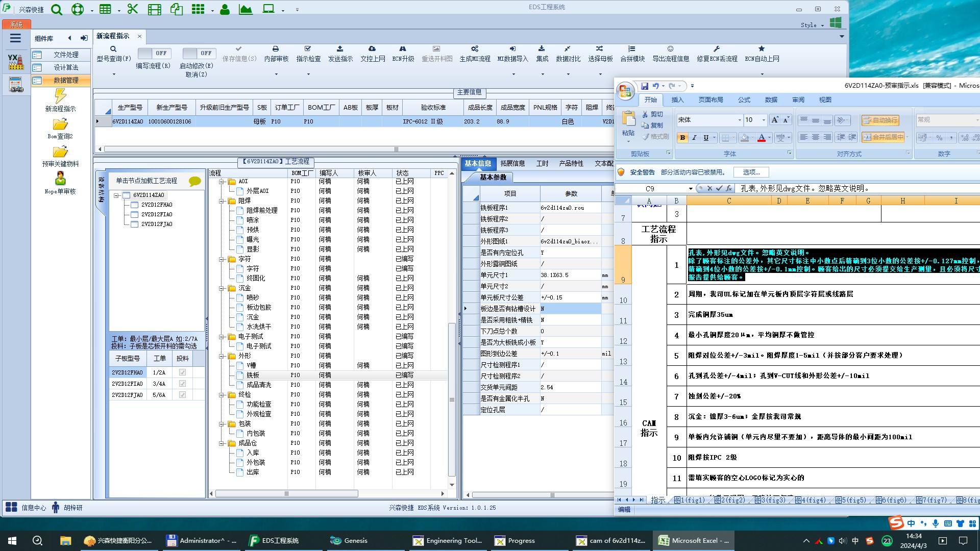Click the 内部审核 printer icon

click(x=276, y=49)
